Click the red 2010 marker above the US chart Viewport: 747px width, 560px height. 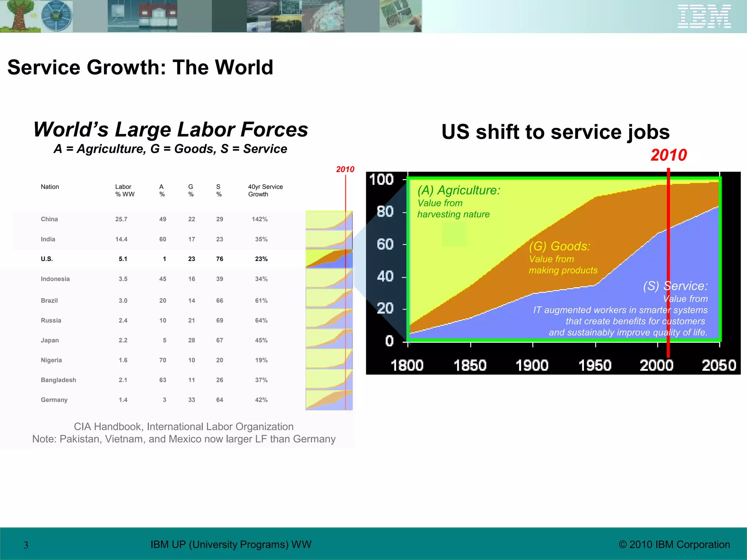point(668,155)
